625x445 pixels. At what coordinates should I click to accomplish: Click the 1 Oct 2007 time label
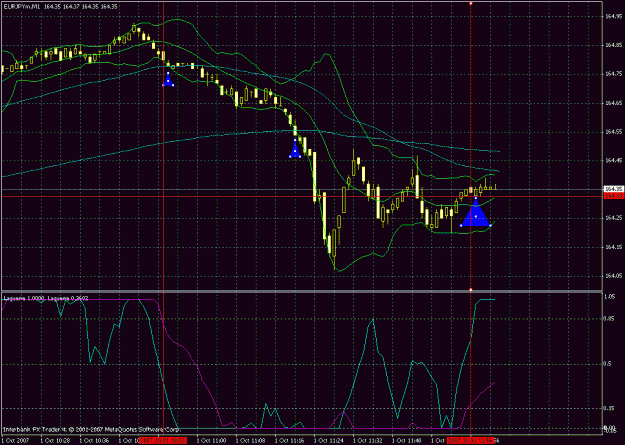point(14,441)
